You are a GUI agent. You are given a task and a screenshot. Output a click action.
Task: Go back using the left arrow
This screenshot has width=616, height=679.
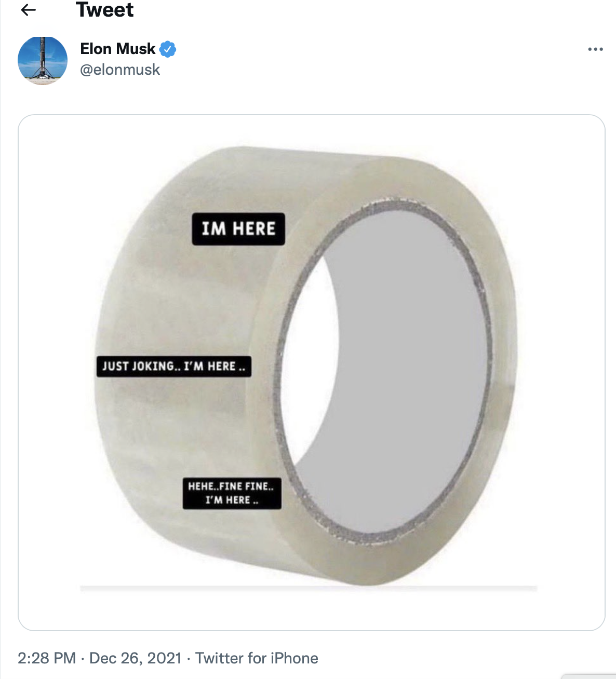pyautogui.click(x=29, y=10)
